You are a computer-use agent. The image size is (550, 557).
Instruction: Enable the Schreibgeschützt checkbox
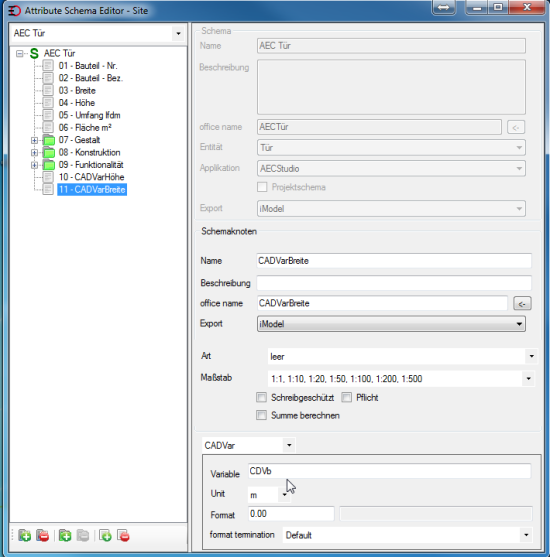click(261, 398)
